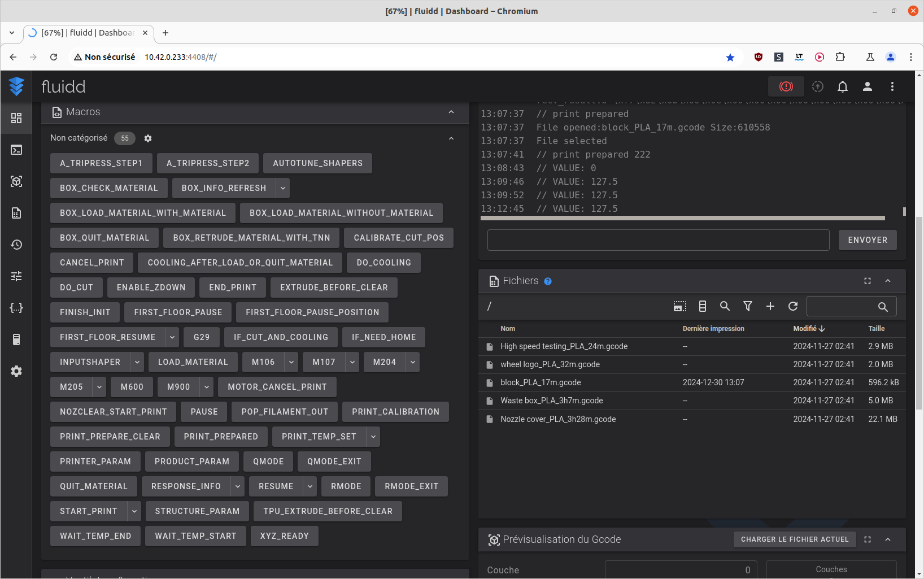This screenshot has width=924, height=579.
Task: Open the file filter funnel icon
Action: [x=748, y=306]
